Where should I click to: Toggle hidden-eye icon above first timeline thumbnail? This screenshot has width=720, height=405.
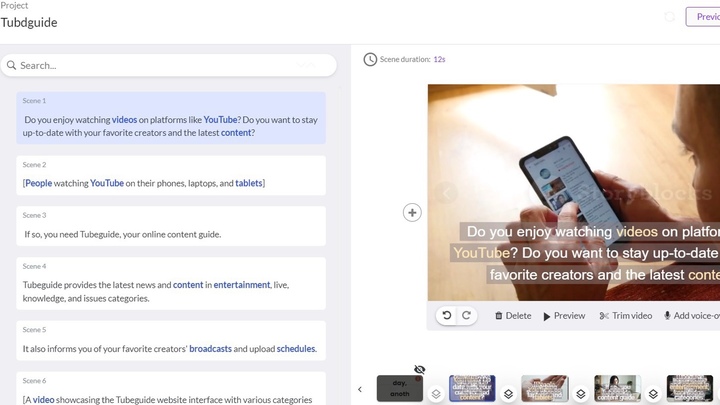tap(419, 370)
